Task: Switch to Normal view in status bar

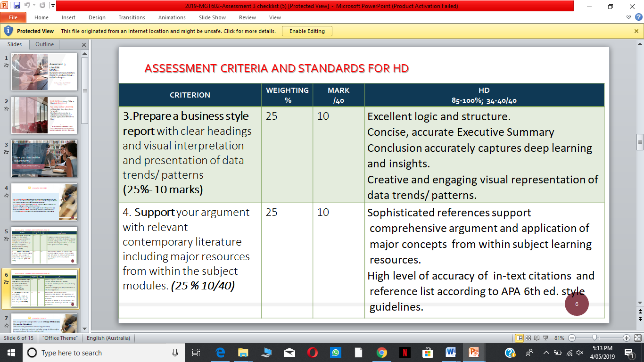Action: [x=520, y=338]
